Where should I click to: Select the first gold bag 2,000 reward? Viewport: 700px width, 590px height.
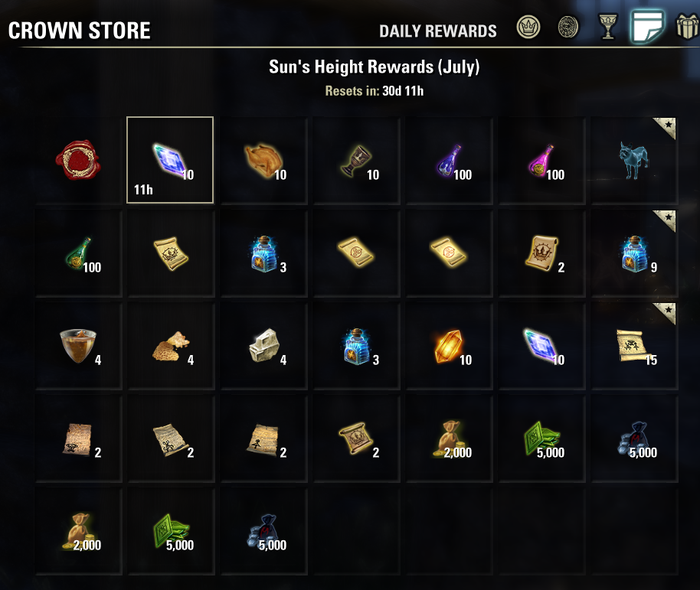click(x=449, y=438)
